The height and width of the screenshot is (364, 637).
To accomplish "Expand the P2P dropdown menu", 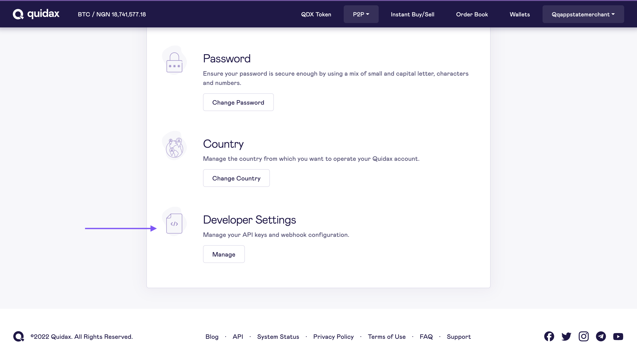I will pyautogui.click(x=361, y=14).
